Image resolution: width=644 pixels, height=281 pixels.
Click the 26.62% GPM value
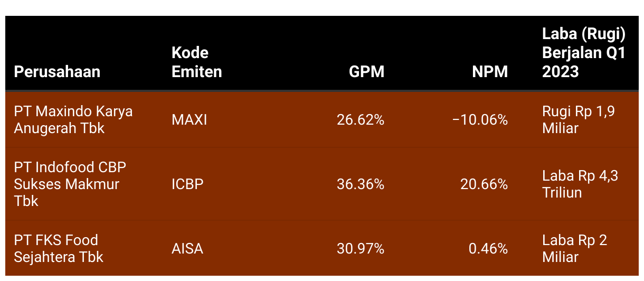pyautogui.click(x=361, y=120)
